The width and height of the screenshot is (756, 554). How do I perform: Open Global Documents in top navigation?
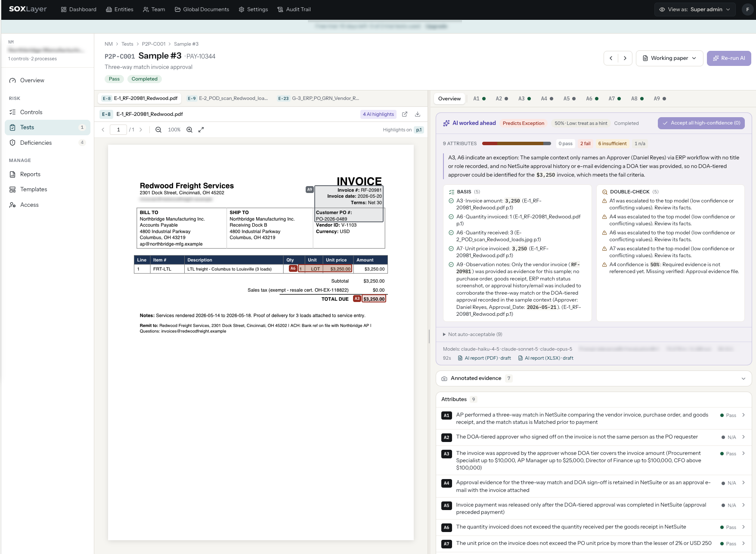(x=202, y=9)
